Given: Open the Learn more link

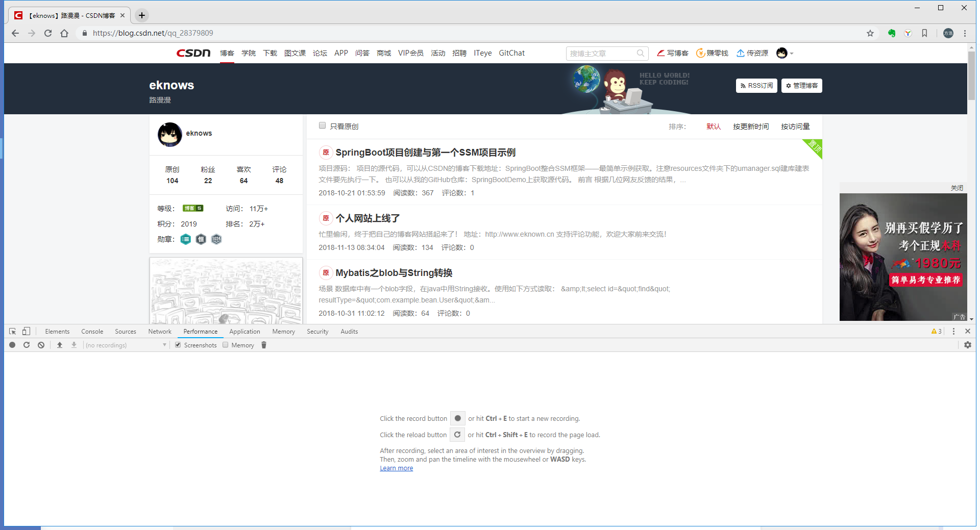Looking at the screenshot, I should coord(396,468).
